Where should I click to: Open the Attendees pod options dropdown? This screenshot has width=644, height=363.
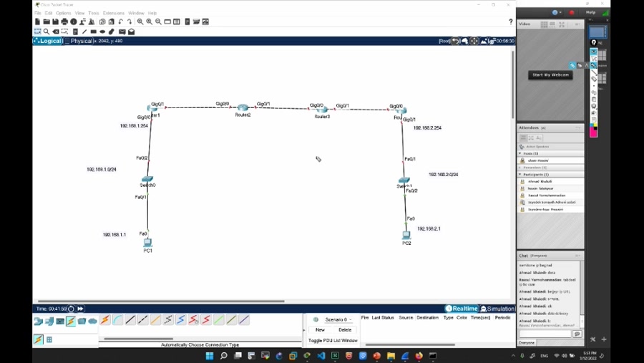[577, 128]
